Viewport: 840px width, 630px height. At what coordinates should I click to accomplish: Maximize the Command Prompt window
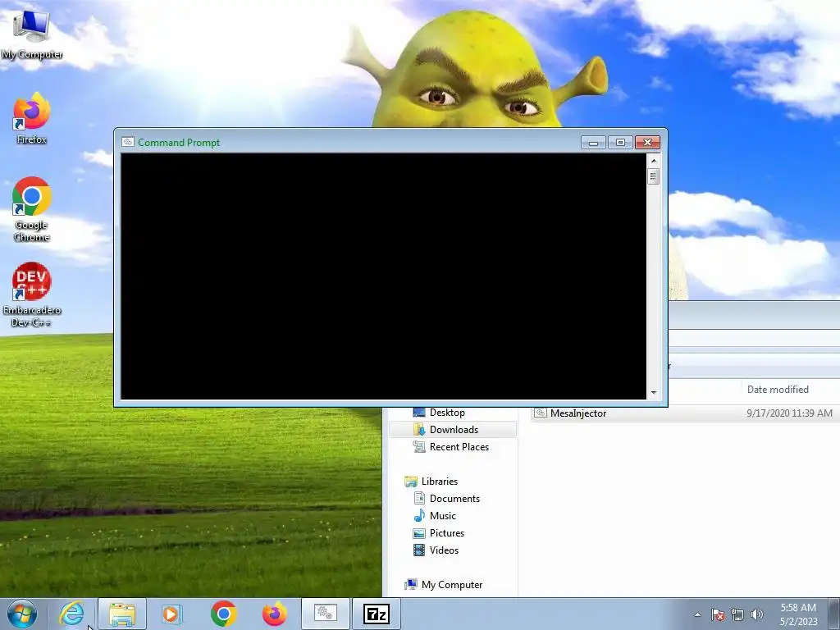click(x=620, y=143)
